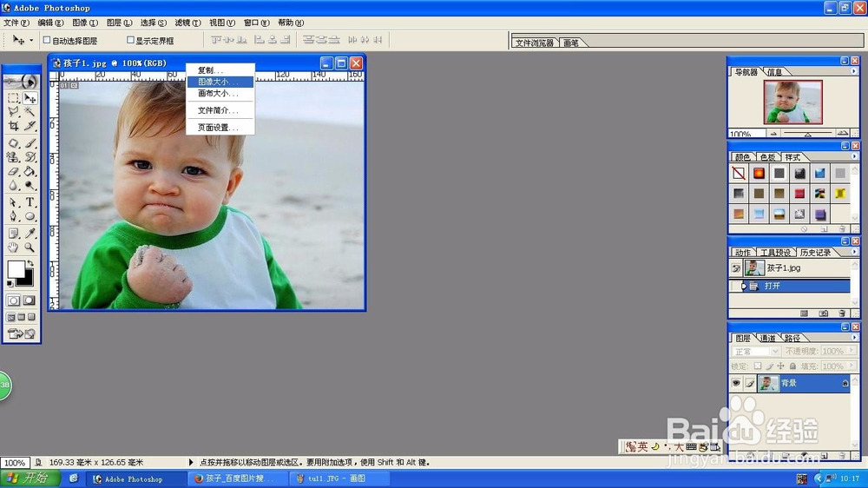The width and height of the screenshot is (868, 488).
Task: Choose Page Setup (页面设置) from context menu
Action: [220, 128]
